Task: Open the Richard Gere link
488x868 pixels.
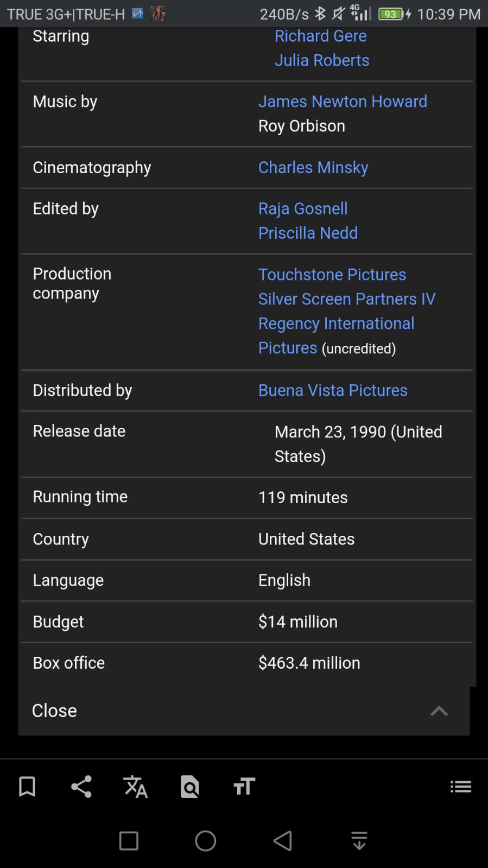Action: pos(320,36)
